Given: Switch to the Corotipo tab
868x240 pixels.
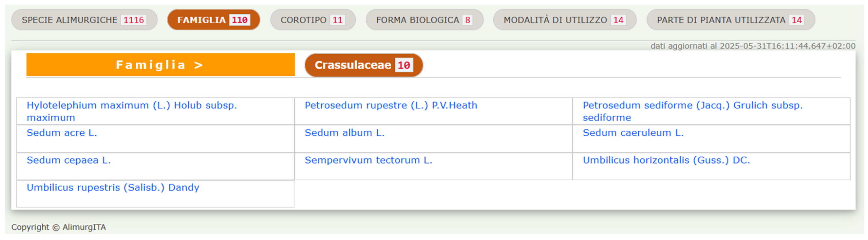Looking at the screenshot, I should pyautogui.click(x=312, y=20).
